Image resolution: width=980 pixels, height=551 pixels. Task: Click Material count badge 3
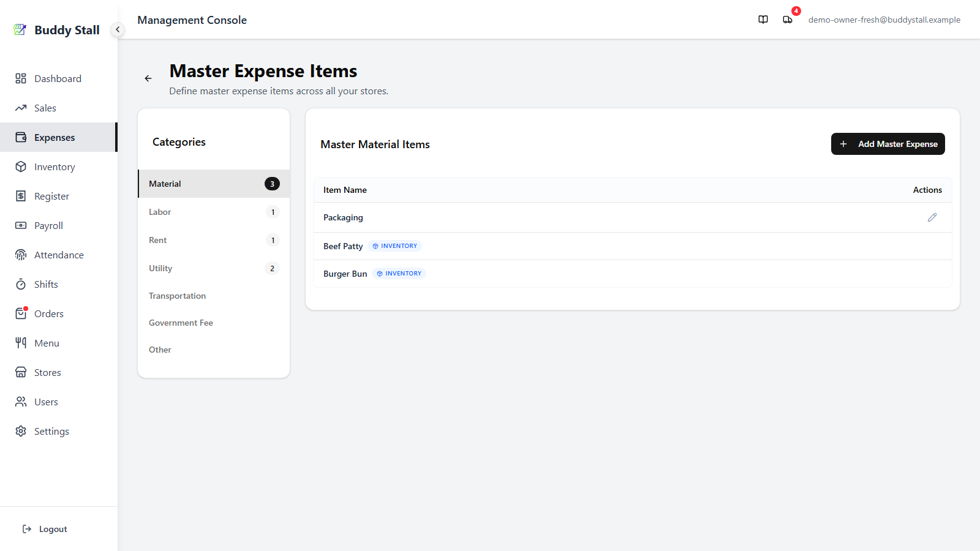[272, 184]
